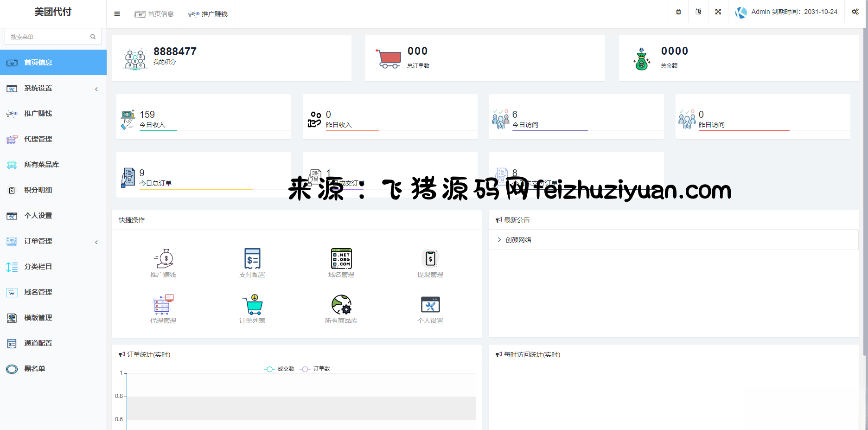868x430 pixels.
Task: Open the settings gears icon at top right
Action: click(855, 12)
